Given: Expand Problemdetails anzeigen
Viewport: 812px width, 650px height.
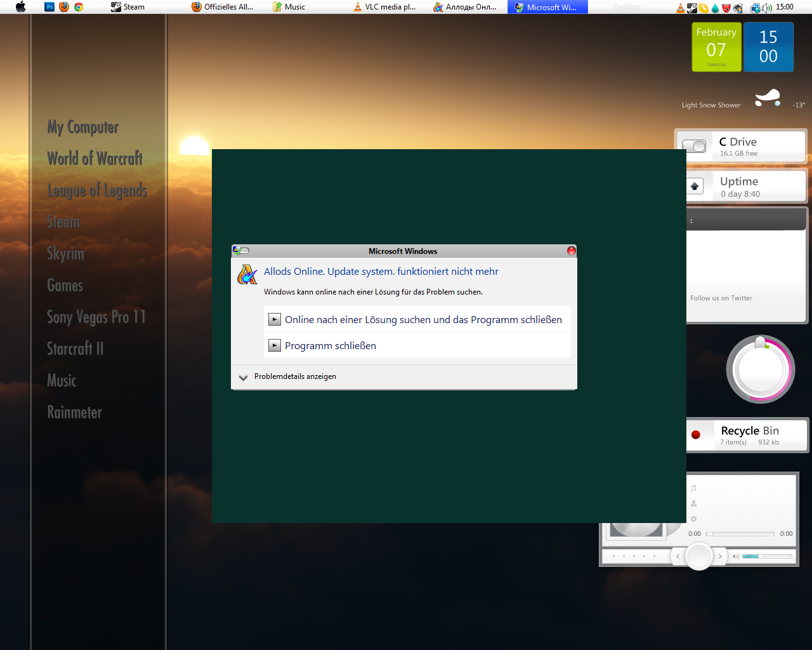Looking at the screenshot, I should (287, 376).
